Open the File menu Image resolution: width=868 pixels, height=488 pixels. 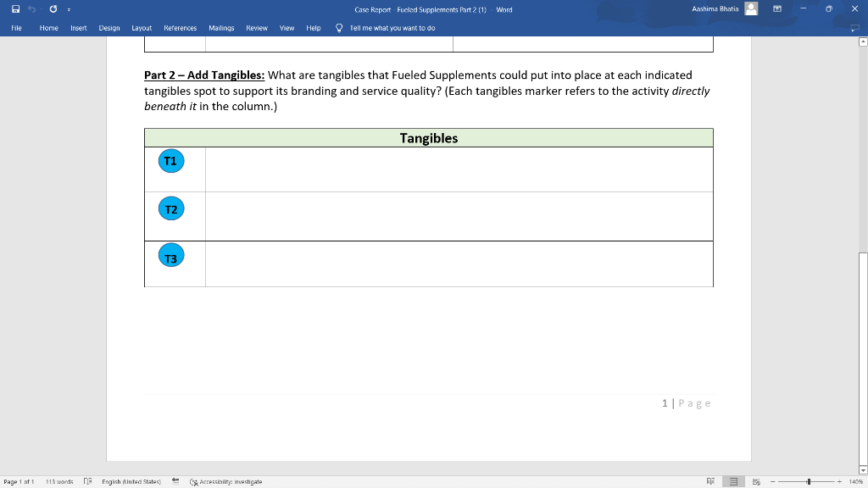[17, 28]
